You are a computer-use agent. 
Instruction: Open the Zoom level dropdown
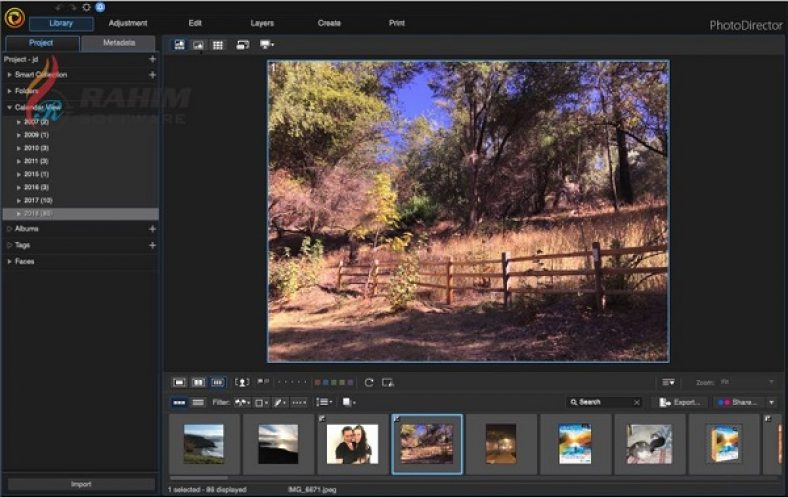point(747,382)
